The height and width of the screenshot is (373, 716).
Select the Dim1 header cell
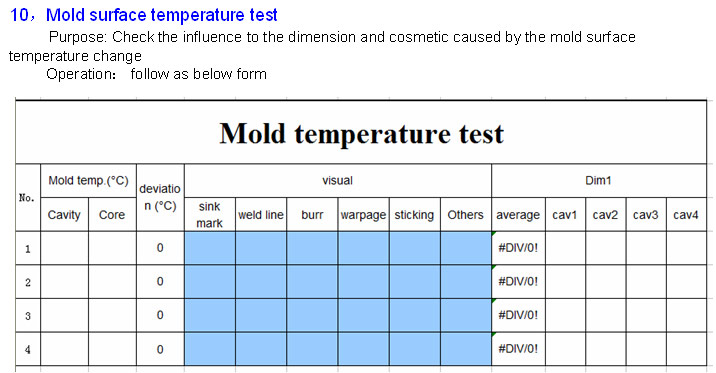pos(599,181)
